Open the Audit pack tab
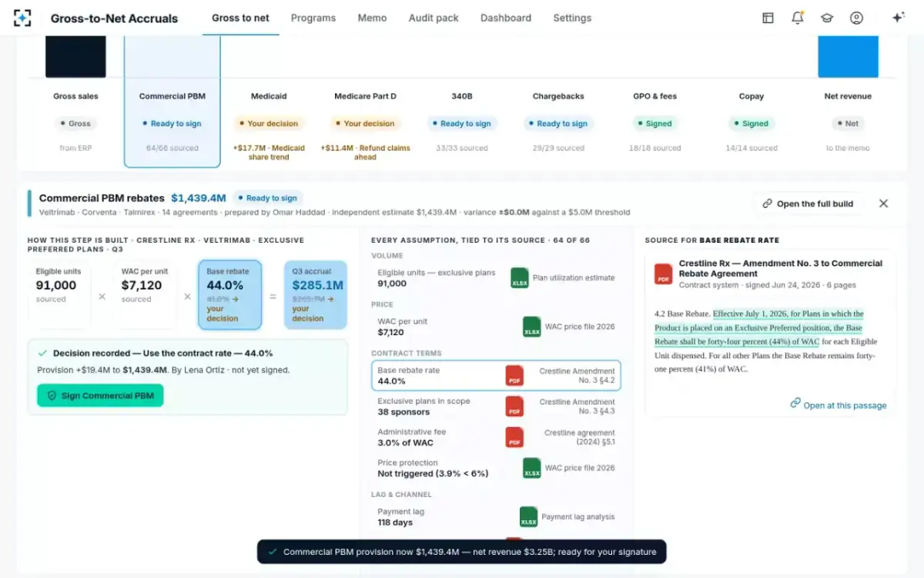 point(434,18)
